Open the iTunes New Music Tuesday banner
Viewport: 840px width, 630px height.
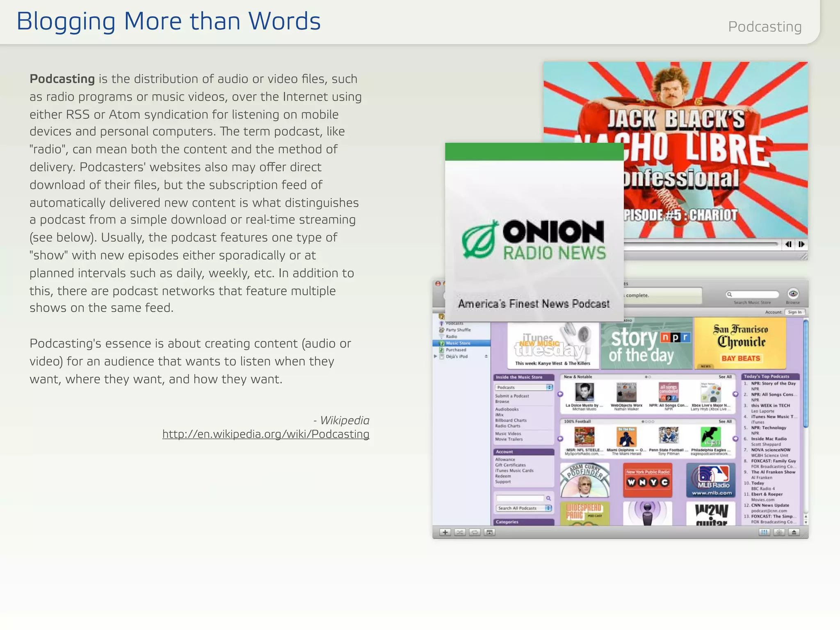(552, 345)
